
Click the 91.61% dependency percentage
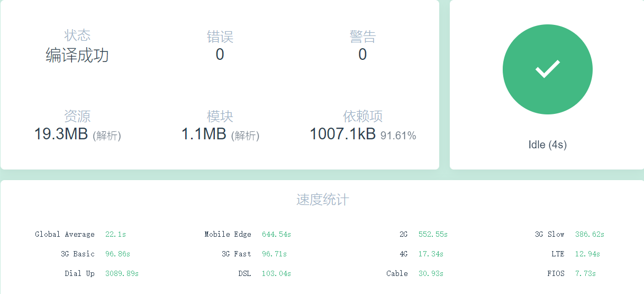(398, 136)
